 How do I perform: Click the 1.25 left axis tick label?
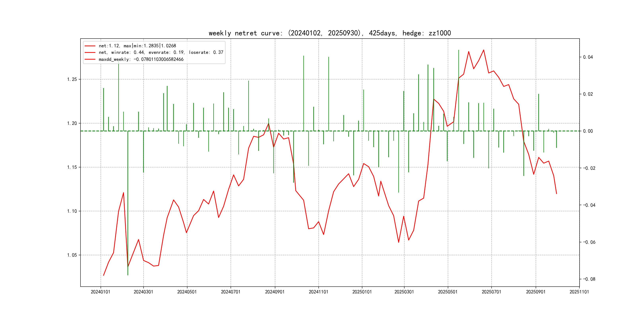pyautogui.click(x=72, y=80)
